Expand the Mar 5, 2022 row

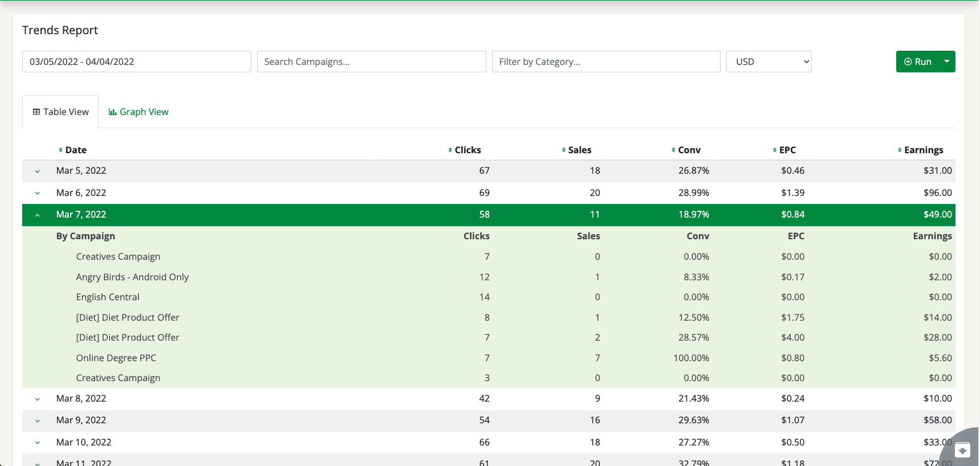point(38,171)
